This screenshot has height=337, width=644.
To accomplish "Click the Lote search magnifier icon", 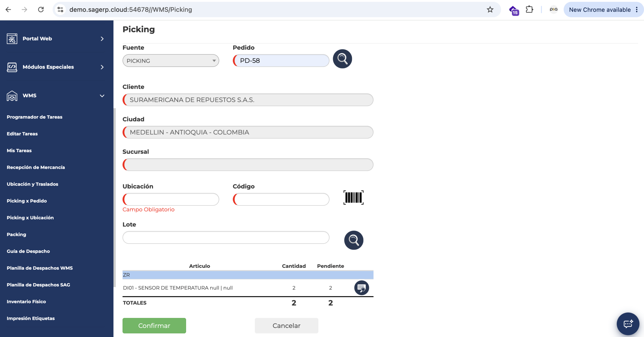I will coord(354,240).
